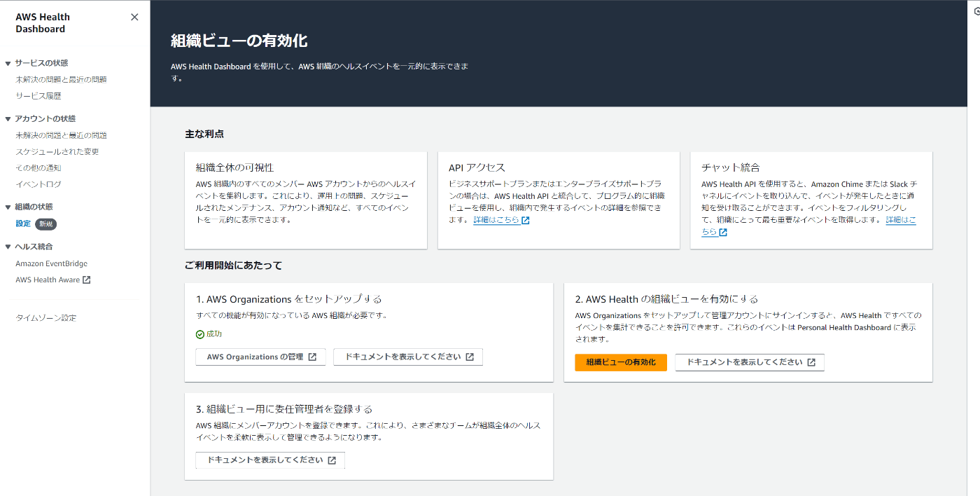Collapse the ヘルス統合 section
980x496 pixels.
pos(8,247)
